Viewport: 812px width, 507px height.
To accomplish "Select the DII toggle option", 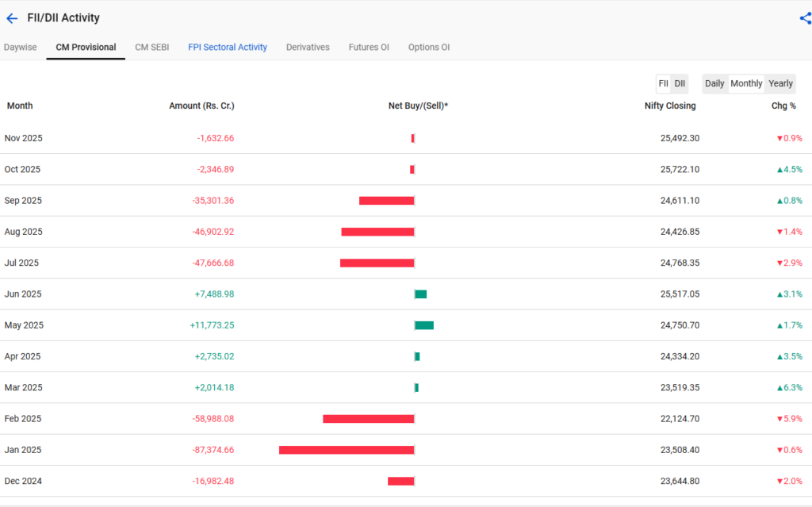I will point(680,83).
